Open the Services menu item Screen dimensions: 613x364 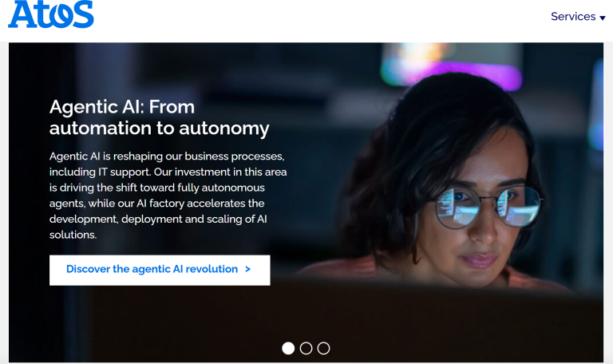(578, 17)
